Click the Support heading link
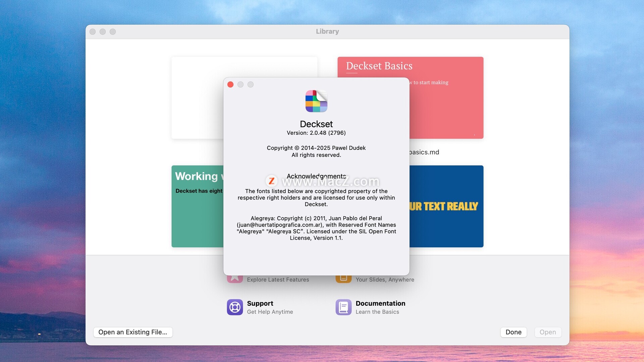 click(260, 303)
